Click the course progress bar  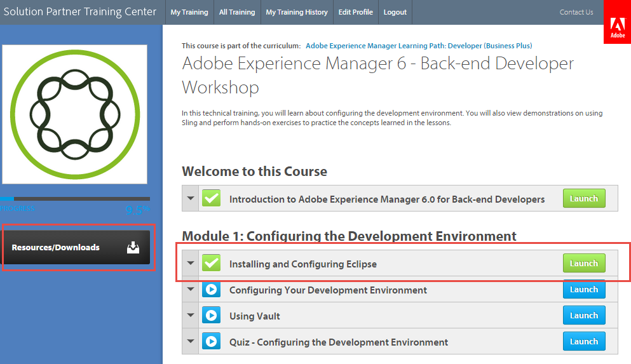(x=75, y=199)
